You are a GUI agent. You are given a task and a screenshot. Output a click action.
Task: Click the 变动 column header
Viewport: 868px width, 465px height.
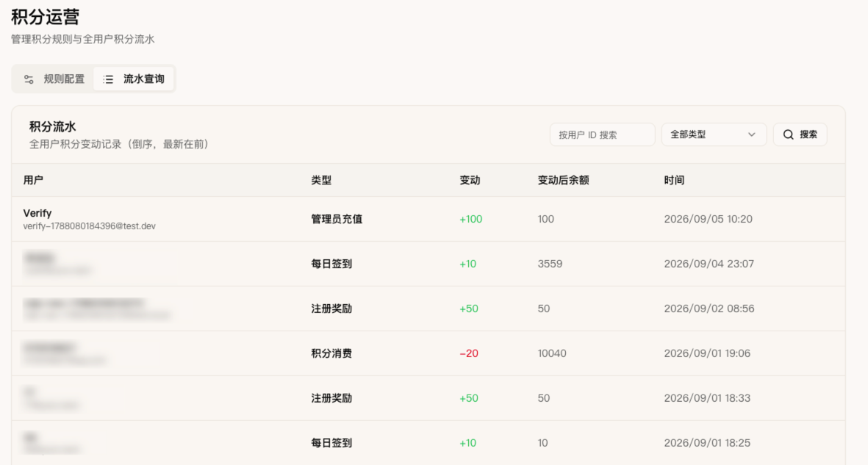tap(470, 180)
